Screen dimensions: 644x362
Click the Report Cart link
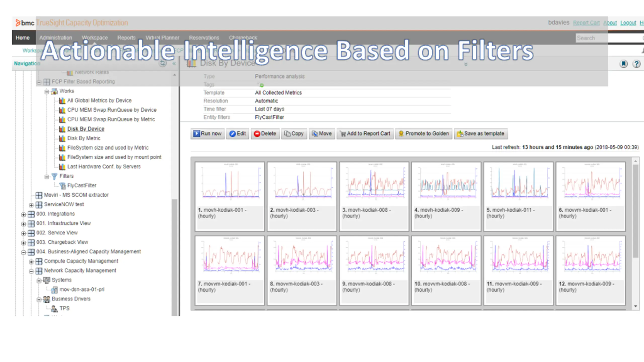[x=586, y=23]
